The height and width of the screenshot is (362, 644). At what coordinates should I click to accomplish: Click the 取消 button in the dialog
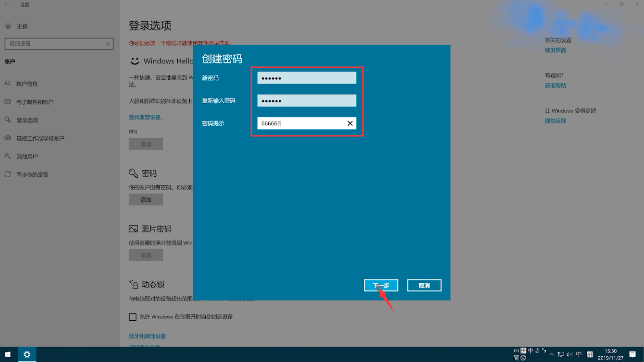point(424,285)
